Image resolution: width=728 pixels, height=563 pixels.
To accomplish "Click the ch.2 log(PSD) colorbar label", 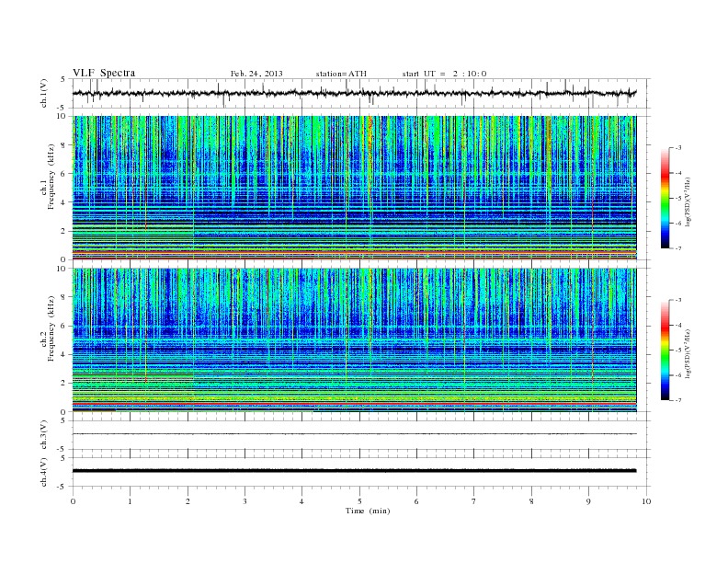I will coord(688,353).
